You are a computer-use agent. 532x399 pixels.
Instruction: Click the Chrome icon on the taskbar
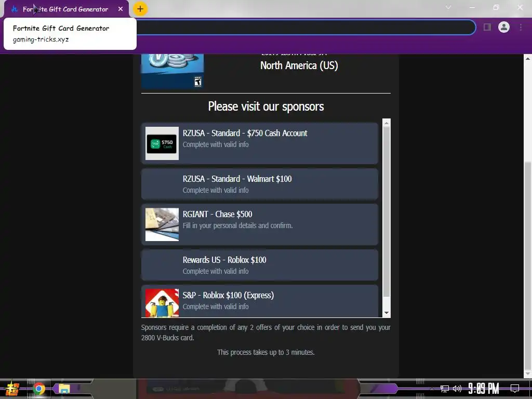point(38,389)
